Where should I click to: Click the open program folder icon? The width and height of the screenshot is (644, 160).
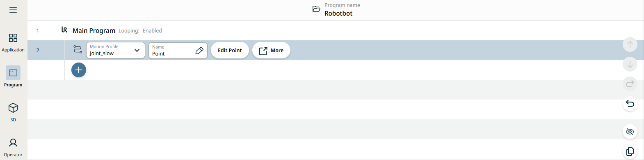pos(316,9)
